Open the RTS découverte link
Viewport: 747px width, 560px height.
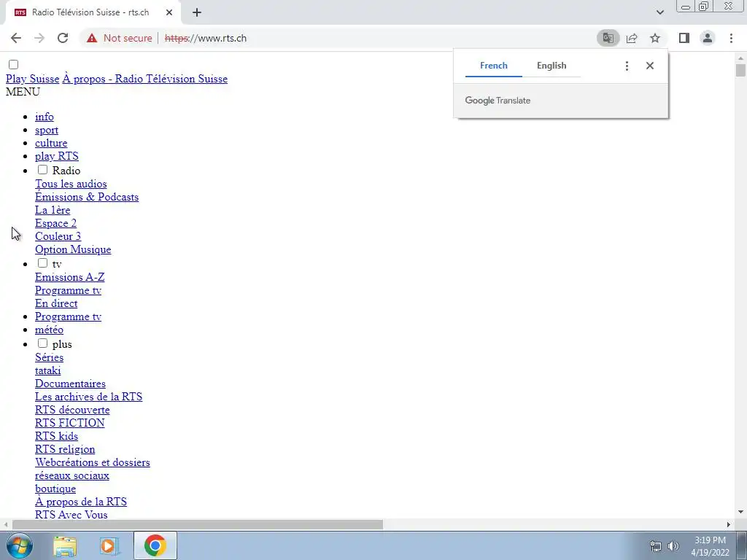[x=72, y=410]
